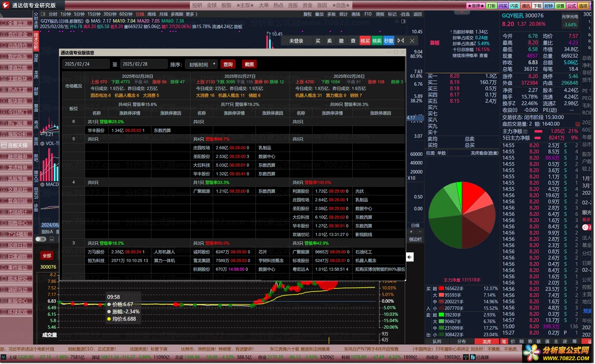595x364 pixels.
Task: Click the blue 秒撤 button
Action: (389, 41)
